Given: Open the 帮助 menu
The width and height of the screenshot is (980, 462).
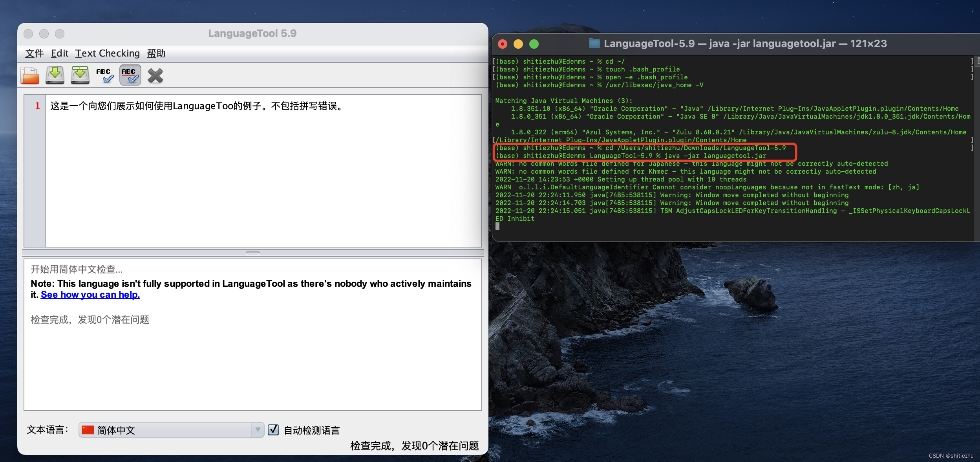Looking at the screenshot, I should point(156,53).
